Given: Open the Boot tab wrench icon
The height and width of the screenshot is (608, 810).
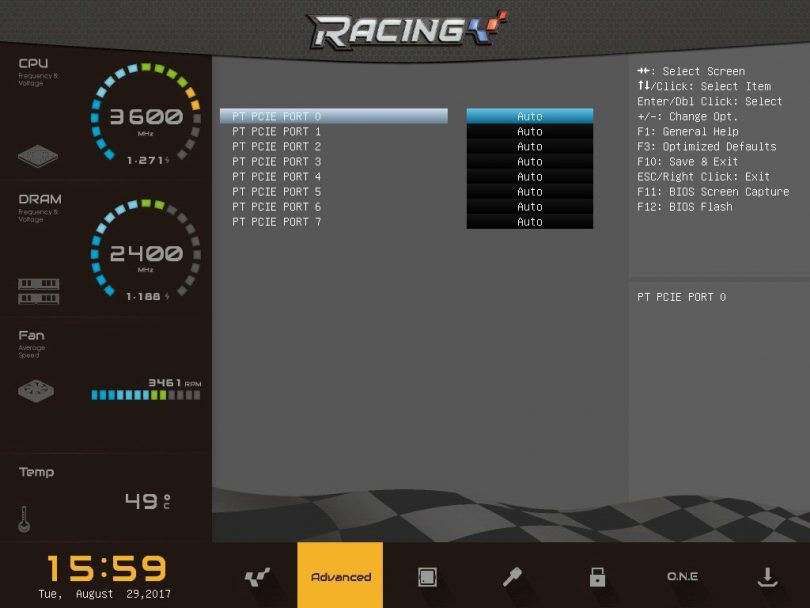Looking at the screenshot, I should pyautogui.click(x=512, y=577).
